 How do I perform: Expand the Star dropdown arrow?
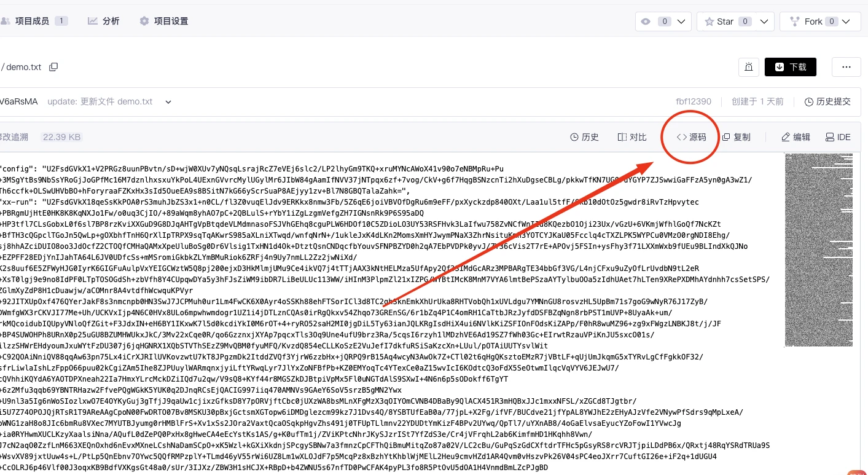pos(764,22)
